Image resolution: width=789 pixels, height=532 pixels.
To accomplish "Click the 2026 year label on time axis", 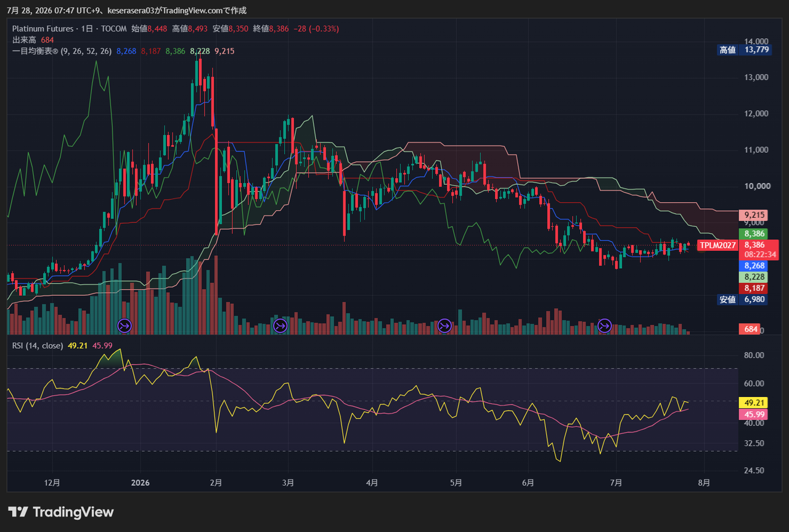I will [x=141, y=483].
